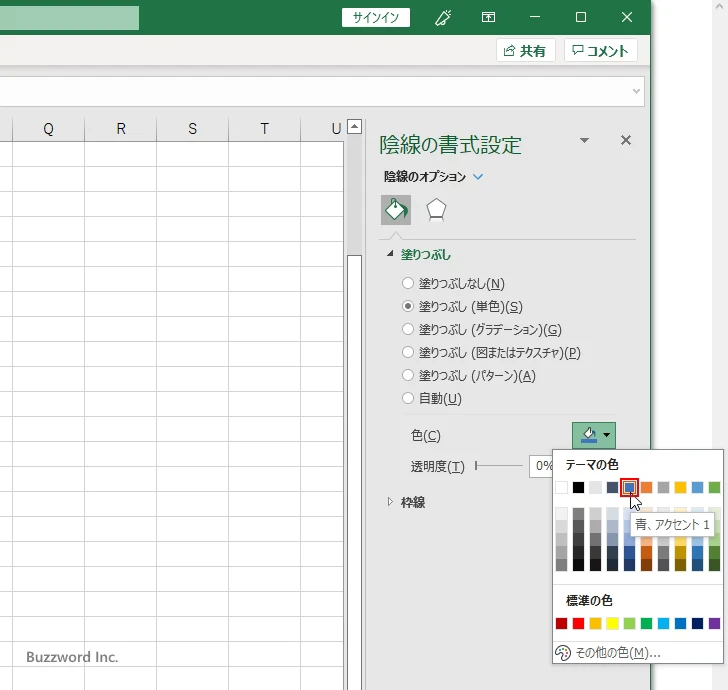Pick the blue-gray theme color swatch

(x=612, y=488)
